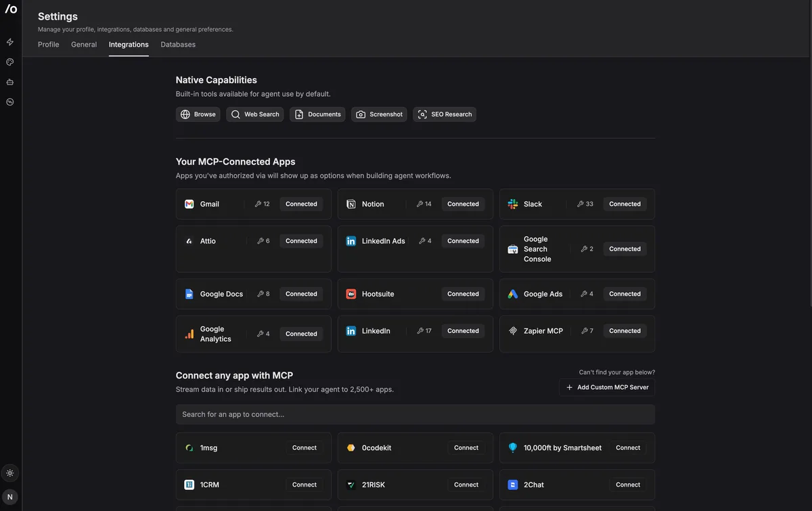This screenshot has height=511, width=812.
Task: Click Connected button for Google Analytics
Action: pyautogui.click(x=301, y=334)
